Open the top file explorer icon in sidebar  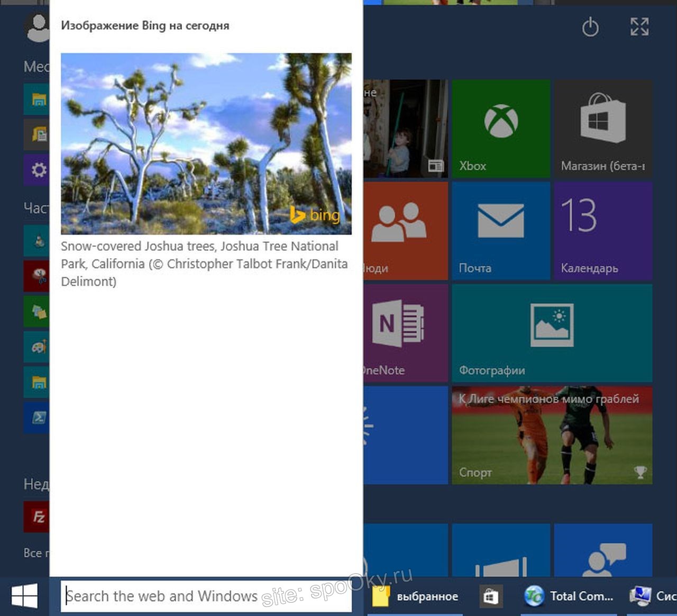click(x=36, y=99)
